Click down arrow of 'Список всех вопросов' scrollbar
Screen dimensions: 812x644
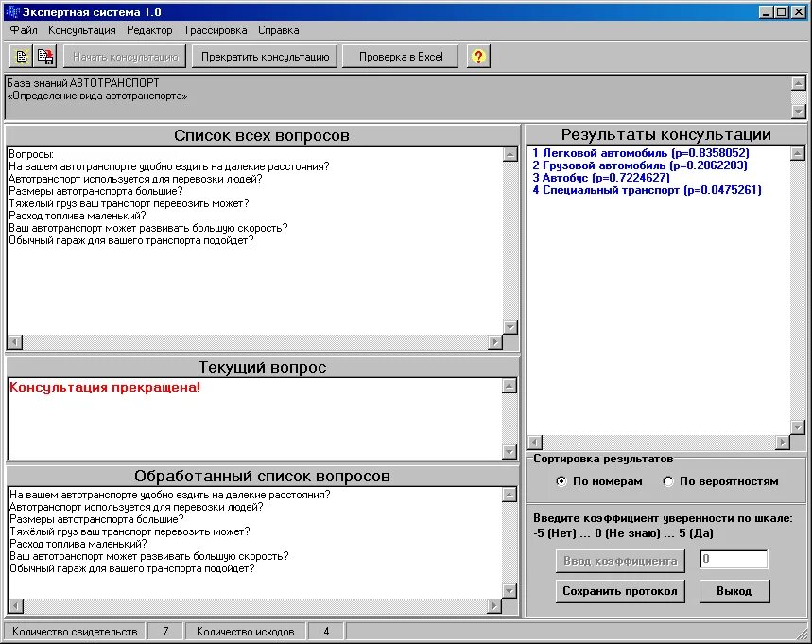[510, 327]
